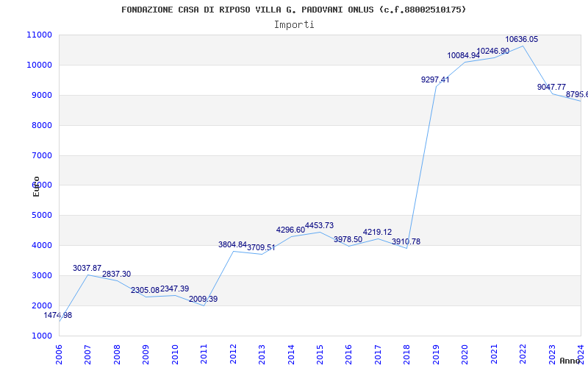Viewport: 588px width, 368px height.
Task: Click data label 3910.78
Action: (x=406, y=242)
